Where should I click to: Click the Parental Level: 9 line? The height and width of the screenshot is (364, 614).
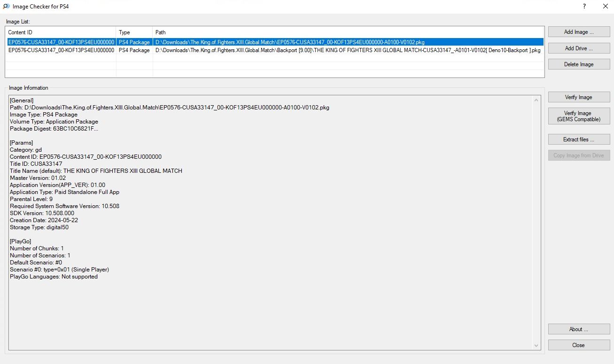pyautogui.click(x=31, y=199)
